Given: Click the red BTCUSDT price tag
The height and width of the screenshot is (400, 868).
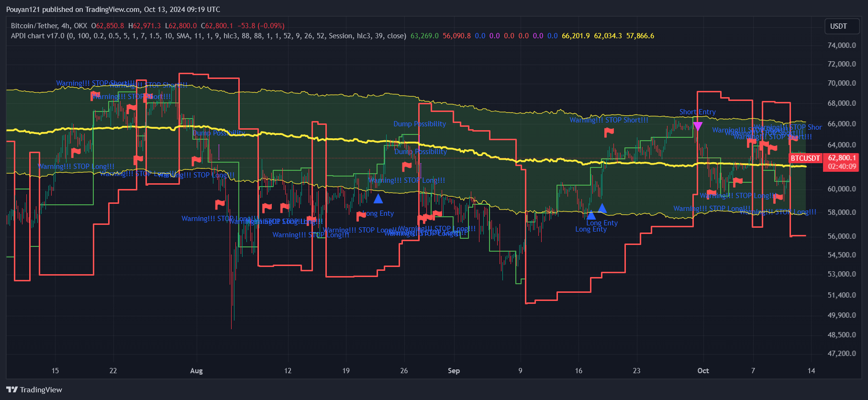Looking at the screenshot, I should click(805, 158).
